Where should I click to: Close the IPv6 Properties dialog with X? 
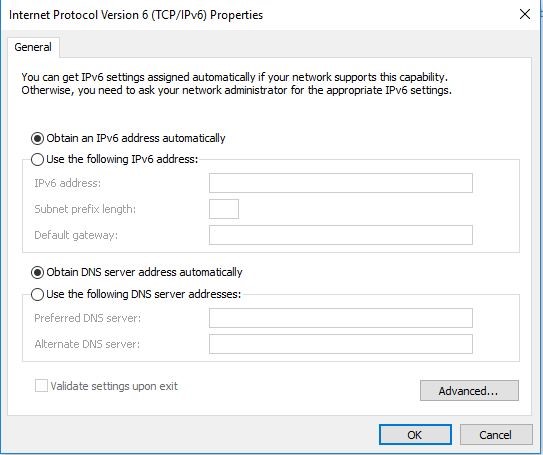click(x=525, y=14)
